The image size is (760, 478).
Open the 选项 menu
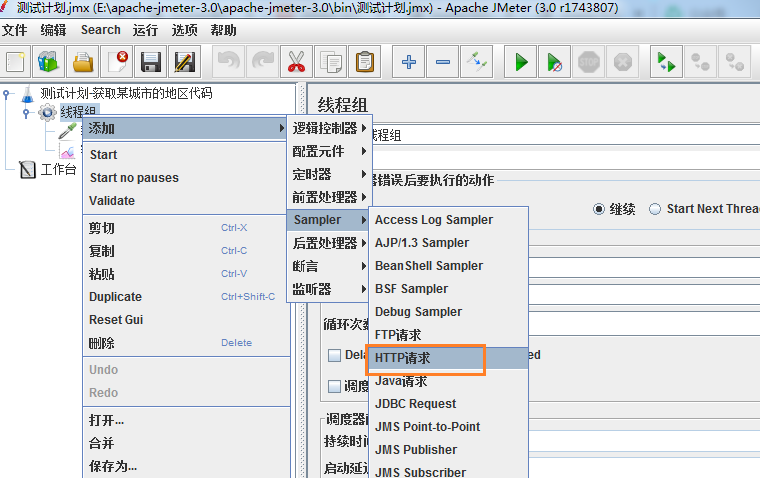click(184, 31)
